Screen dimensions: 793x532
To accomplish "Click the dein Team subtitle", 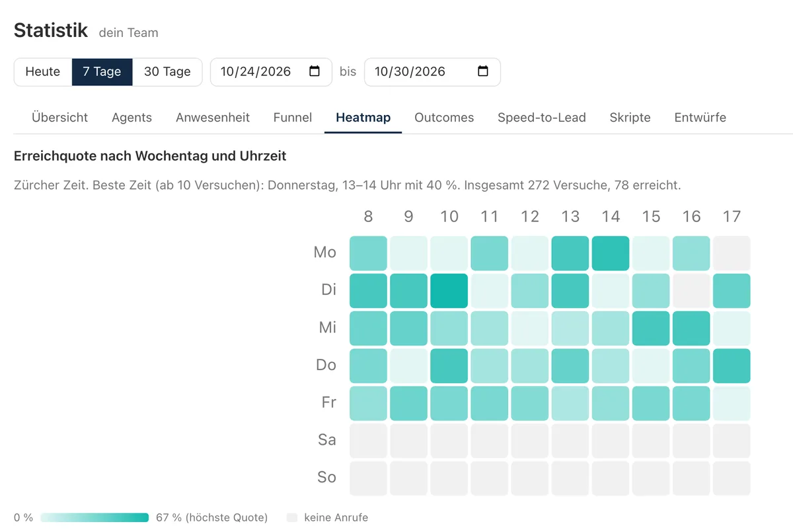I will 129,32.
